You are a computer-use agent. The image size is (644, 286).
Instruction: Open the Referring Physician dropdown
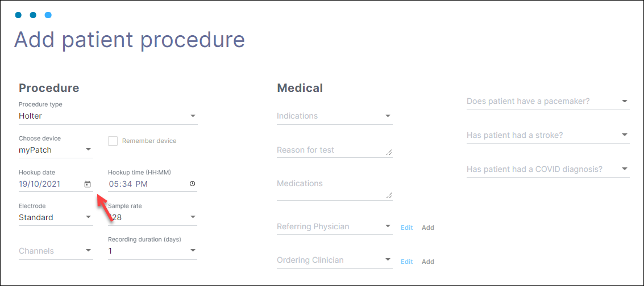388,226
